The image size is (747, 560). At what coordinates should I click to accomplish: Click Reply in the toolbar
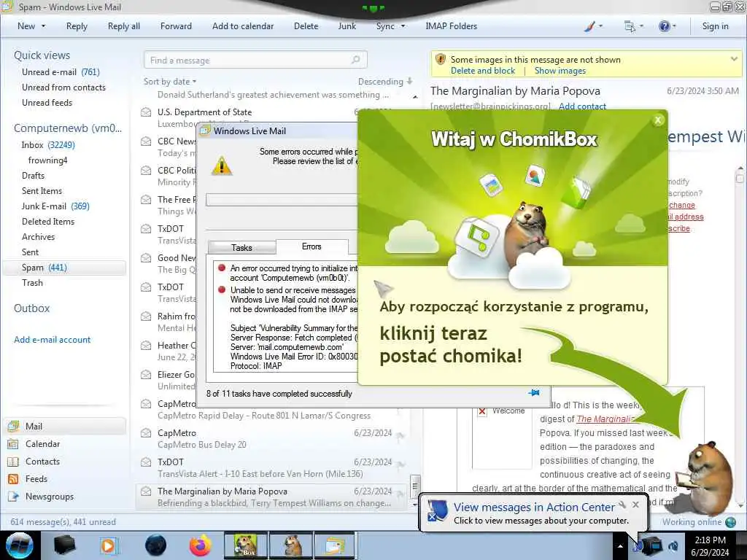(x=77, y=26)
